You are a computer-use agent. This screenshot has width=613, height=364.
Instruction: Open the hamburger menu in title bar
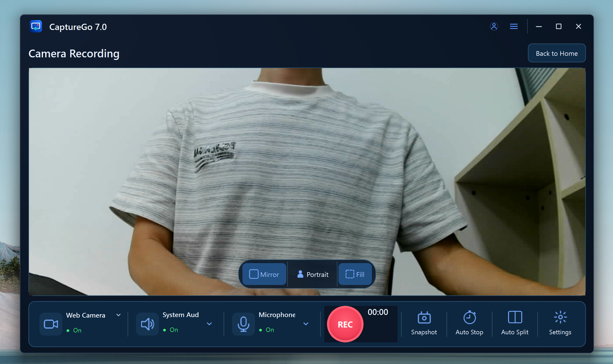point(514,26)
